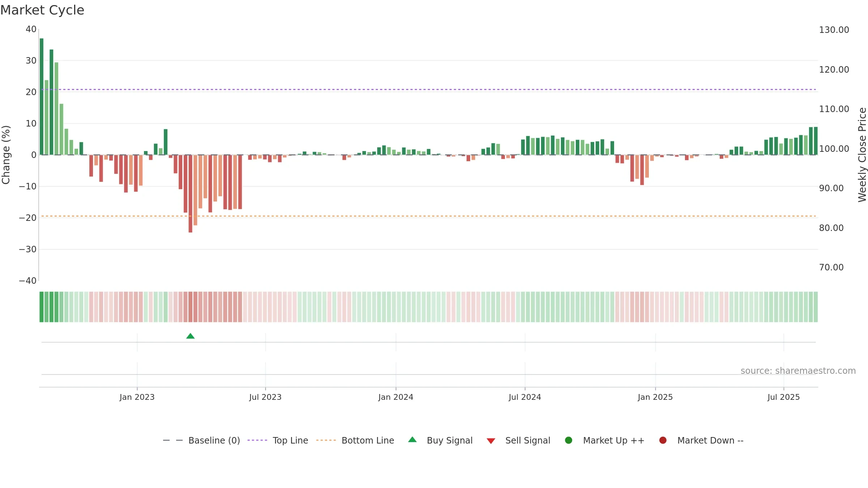Toggle the Sell Signal legend entry
The height and width of the screenshot is (488, 868).
(x=518, y=440)
